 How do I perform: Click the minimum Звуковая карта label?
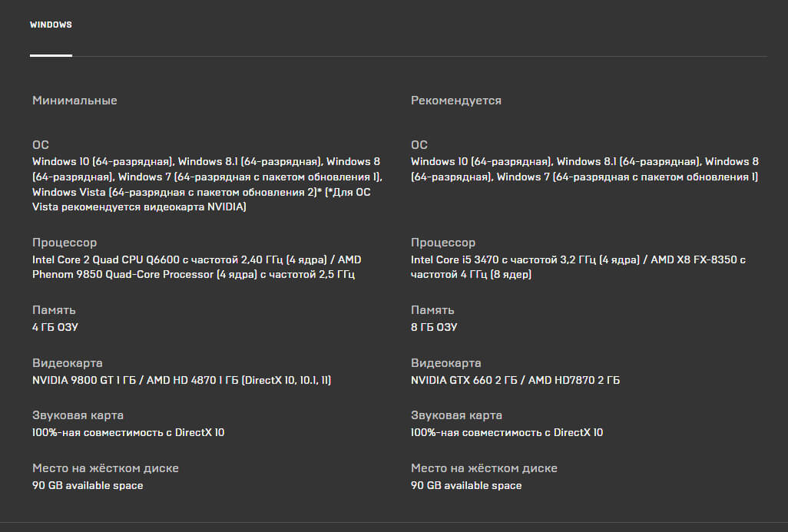click(78, 415)
